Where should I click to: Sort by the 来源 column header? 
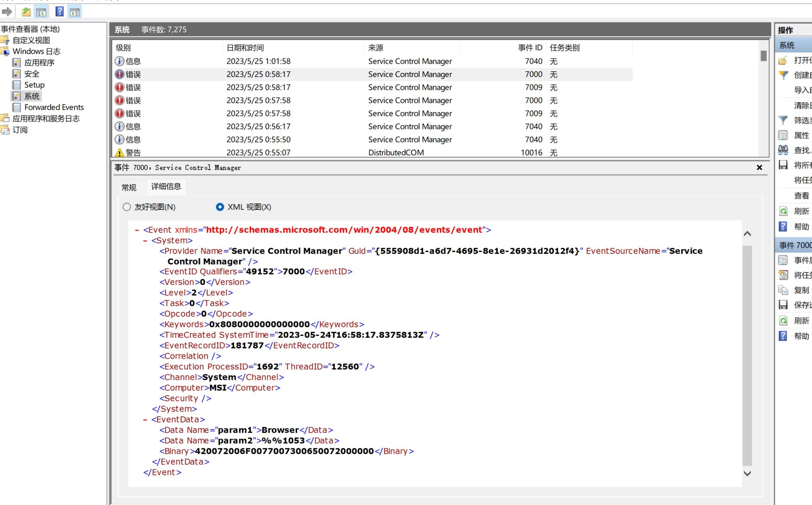pyautogui.click(x=412, y=48)
